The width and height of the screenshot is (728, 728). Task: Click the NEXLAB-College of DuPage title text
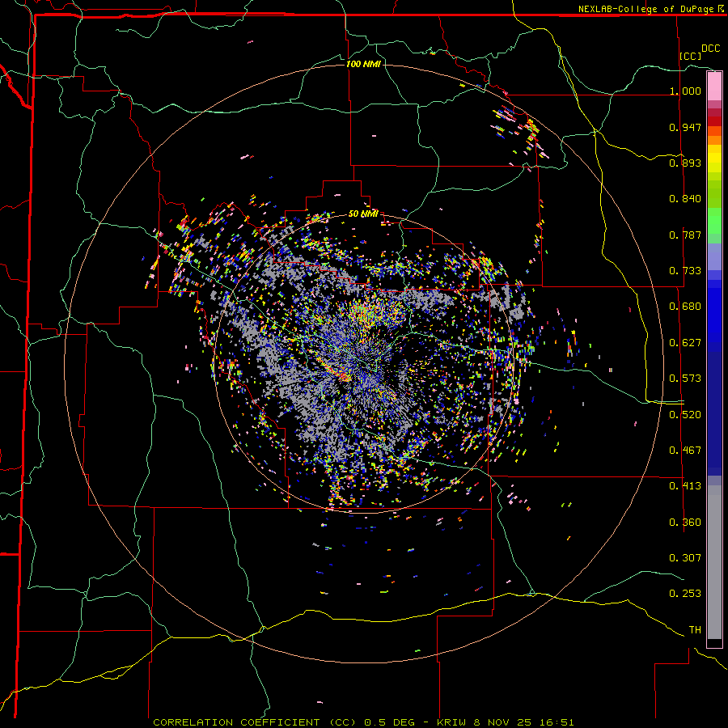[645, 9]
